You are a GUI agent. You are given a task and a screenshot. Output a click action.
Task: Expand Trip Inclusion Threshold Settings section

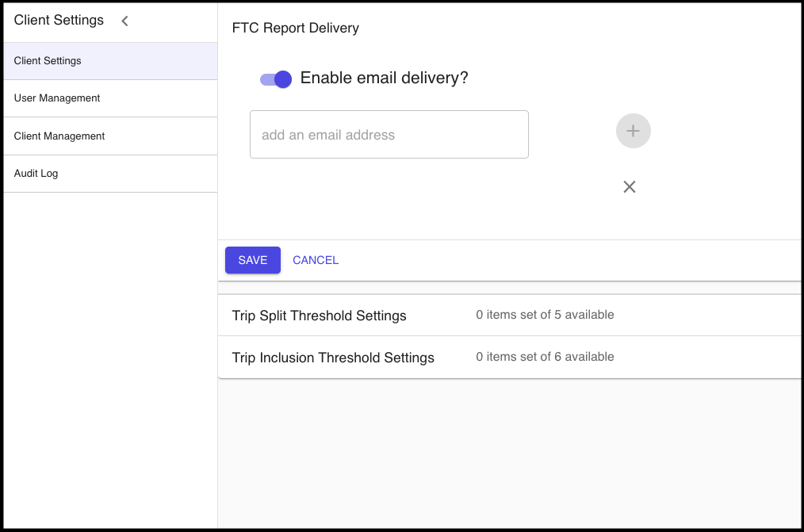333,358
